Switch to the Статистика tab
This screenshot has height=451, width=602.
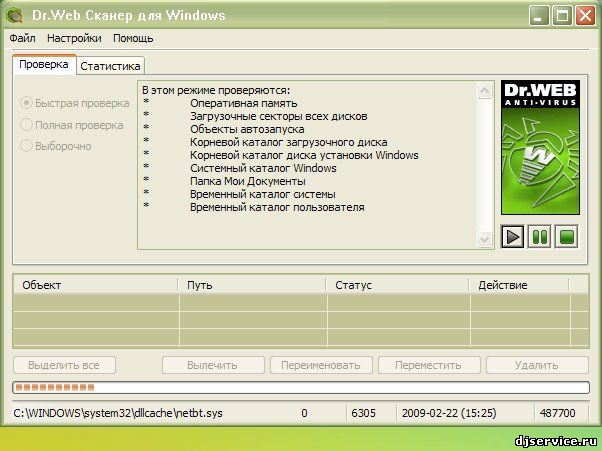click(x=110, y=65)
